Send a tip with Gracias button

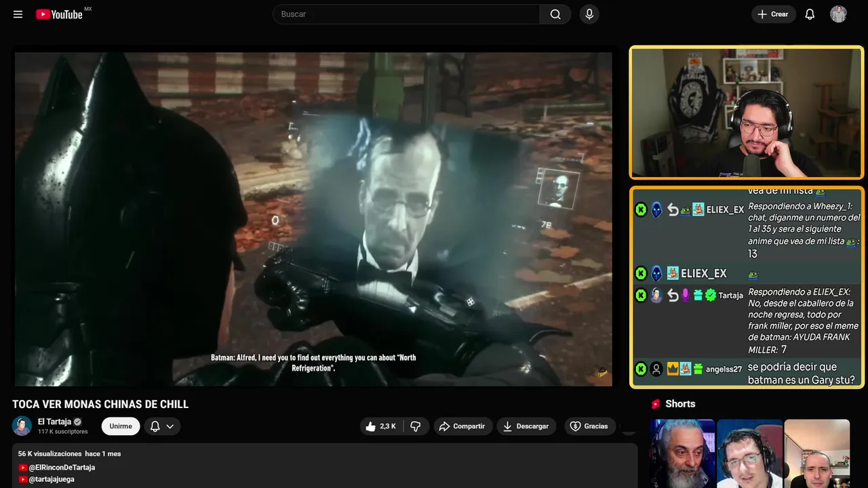589,426
